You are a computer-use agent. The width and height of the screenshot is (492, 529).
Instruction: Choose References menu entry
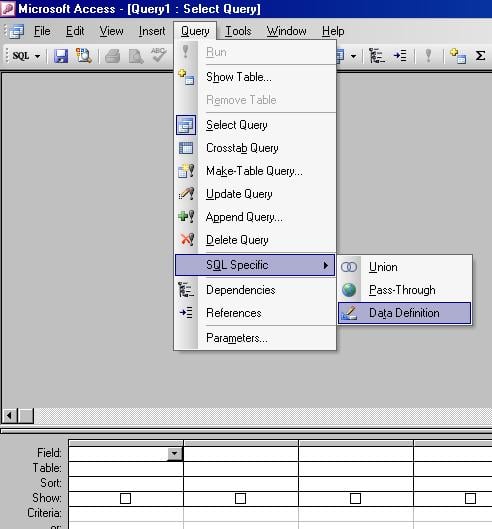pos(255,313)
